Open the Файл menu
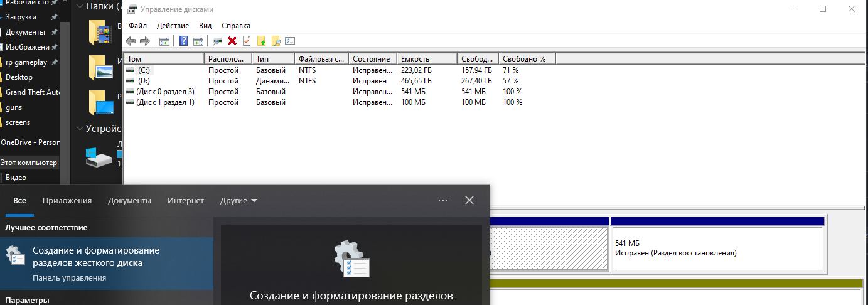The width and height of the screenshot is (868, 305). [137, 26]
